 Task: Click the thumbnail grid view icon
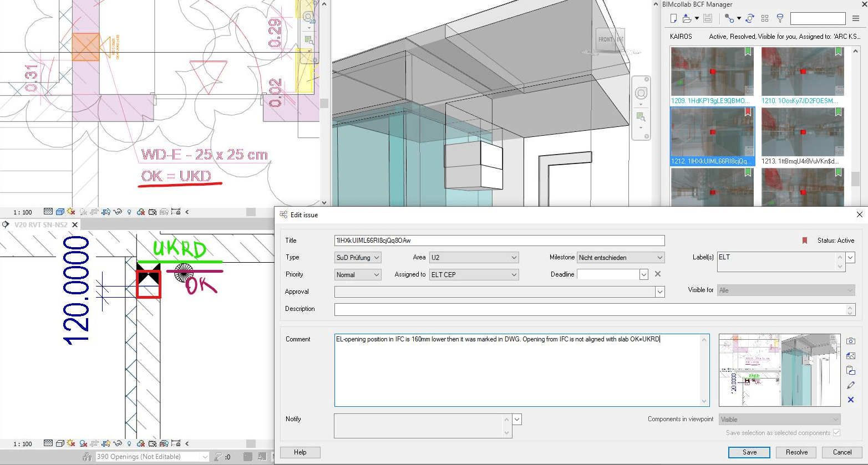coord(765,19)
